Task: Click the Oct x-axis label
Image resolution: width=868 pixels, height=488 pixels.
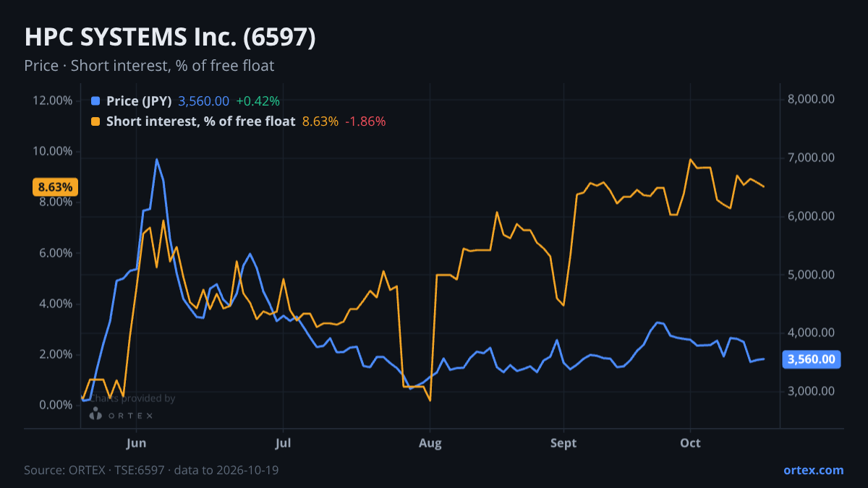Action: [690, 443]
